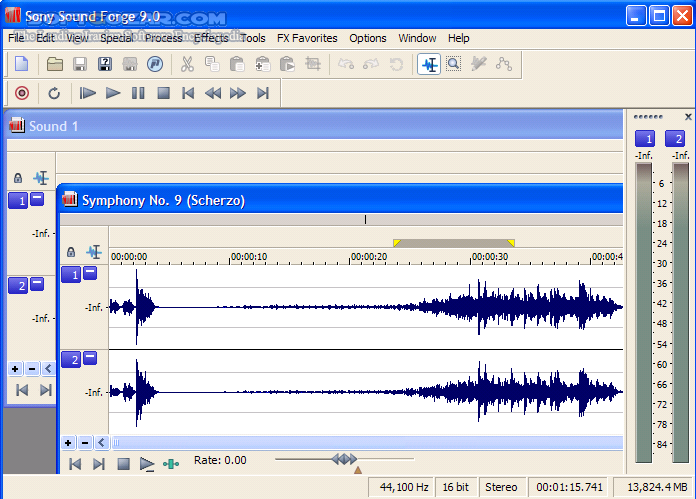Go to start in the main transport bar
Viewport: 696px width, 499px height.
pyautogui.click(x=188, y=93)
